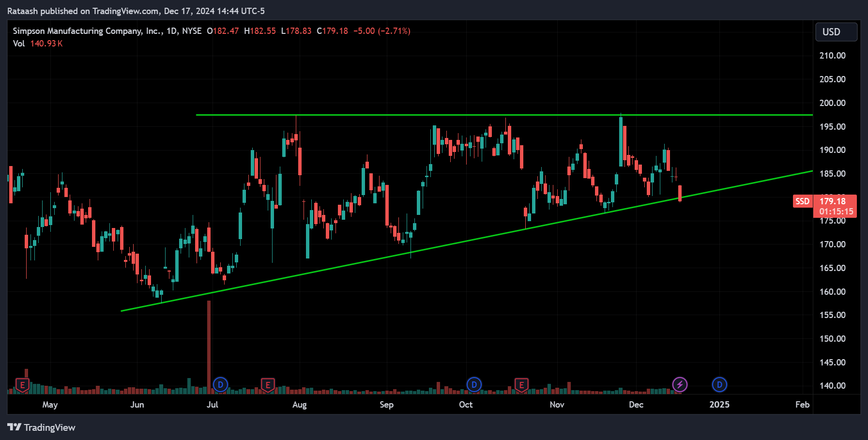Click the 145.00 price axis label
The image size is (868, 440).
coord(832,363)
